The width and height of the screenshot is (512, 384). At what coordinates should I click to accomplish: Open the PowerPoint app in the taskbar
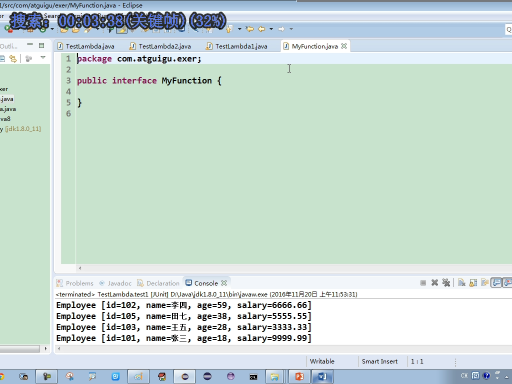[x=299, y=377]
